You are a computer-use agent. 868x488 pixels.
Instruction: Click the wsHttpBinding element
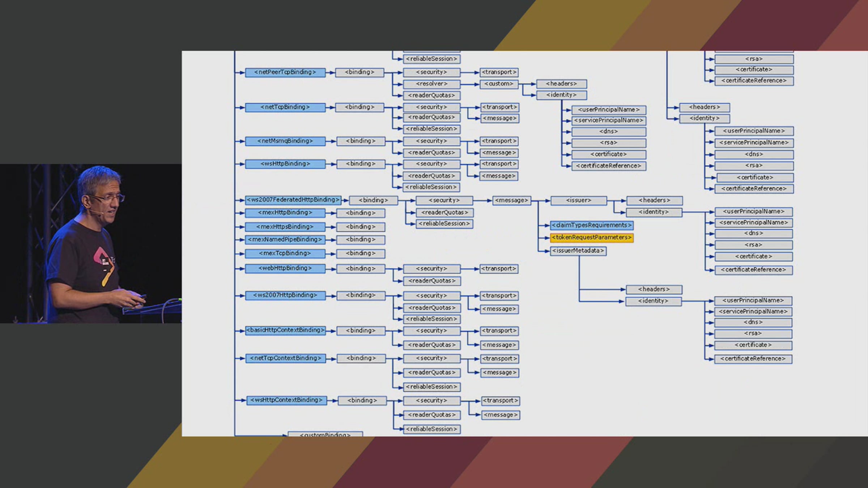pos(285,164)
